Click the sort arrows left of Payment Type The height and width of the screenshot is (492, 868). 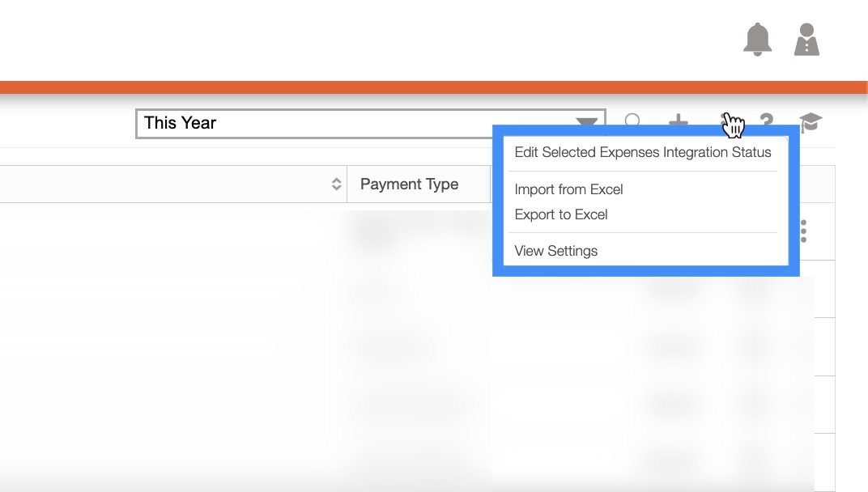point(337,184)
